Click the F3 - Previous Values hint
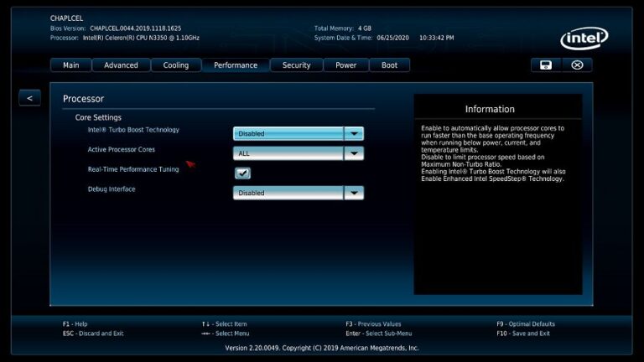 [x=373, y=323]
